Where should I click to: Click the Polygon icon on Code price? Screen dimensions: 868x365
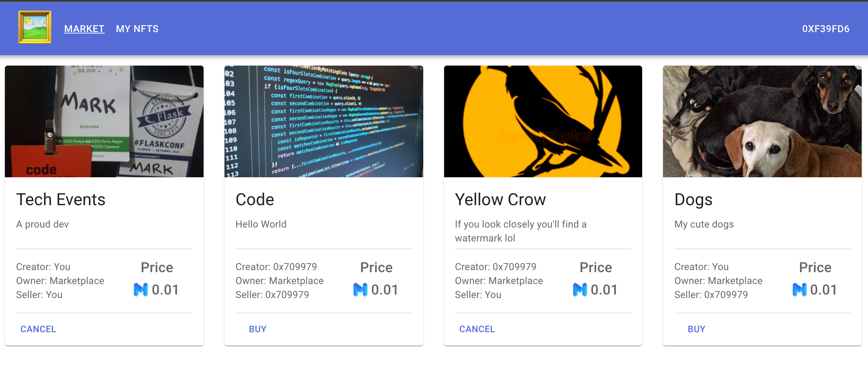[x=360, y=290]
